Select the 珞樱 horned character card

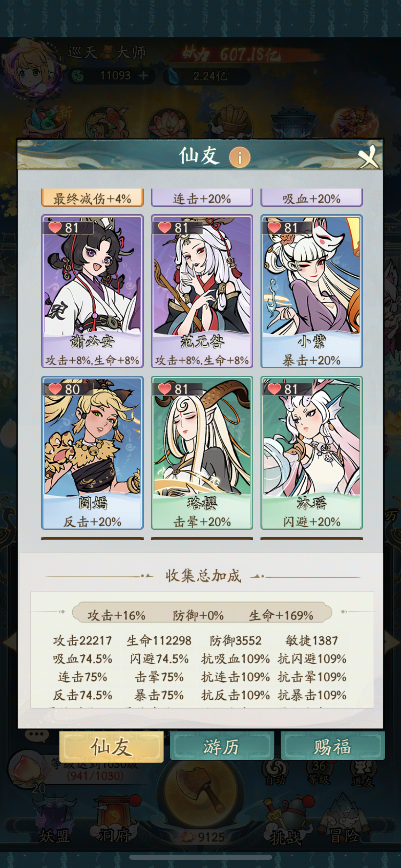[202, 453]
